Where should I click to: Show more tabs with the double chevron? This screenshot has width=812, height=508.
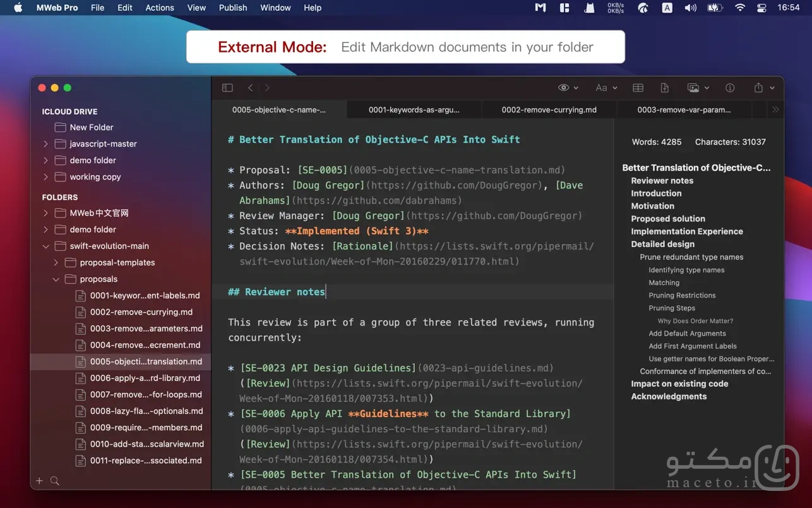point(775,109)
